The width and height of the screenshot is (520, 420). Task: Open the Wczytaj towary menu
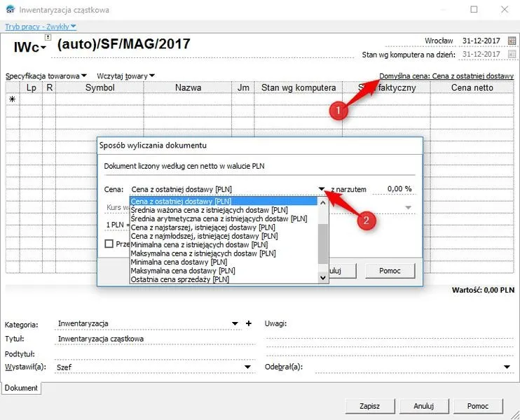click(x=125, y=76)
